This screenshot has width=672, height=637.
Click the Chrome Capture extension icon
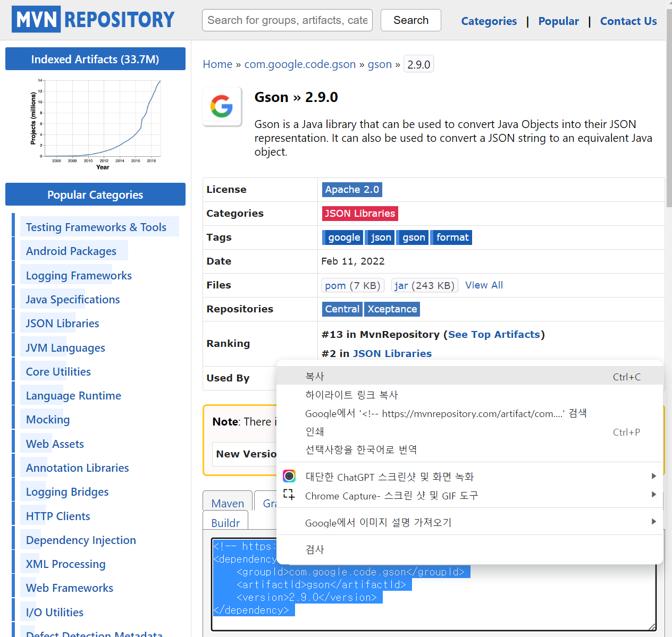[x=289, y=495]
